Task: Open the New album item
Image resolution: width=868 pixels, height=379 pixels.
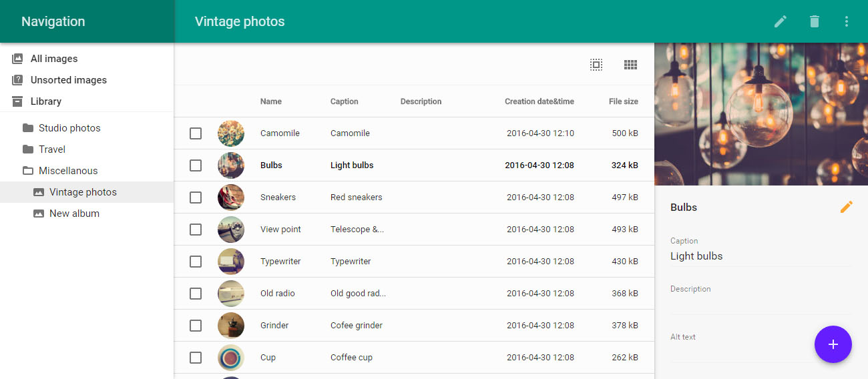Action: (x=73, y=214)
